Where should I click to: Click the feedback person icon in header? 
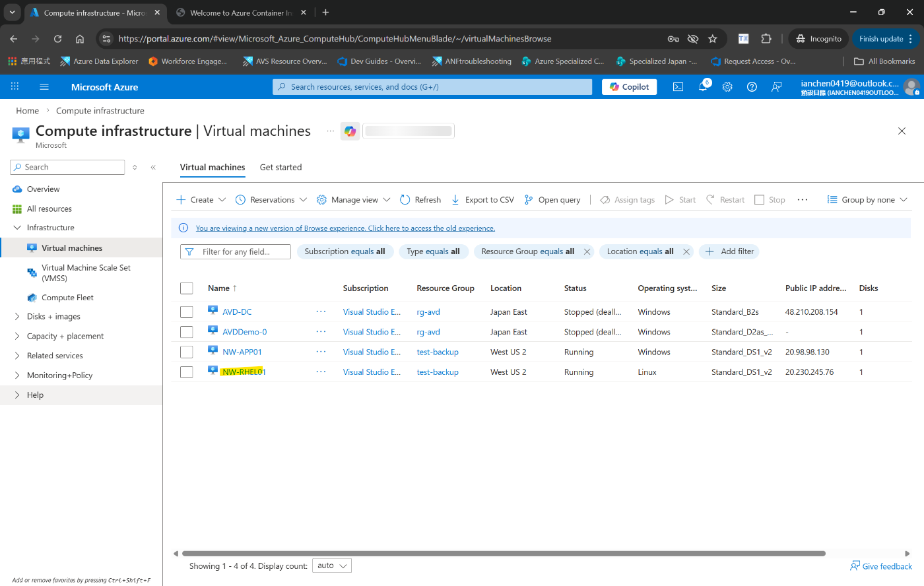pyautogui.click(x=777, y=86)
